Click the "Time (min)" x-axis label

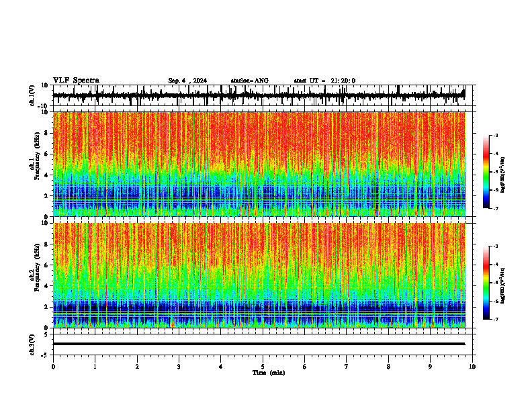click(269, 373)
